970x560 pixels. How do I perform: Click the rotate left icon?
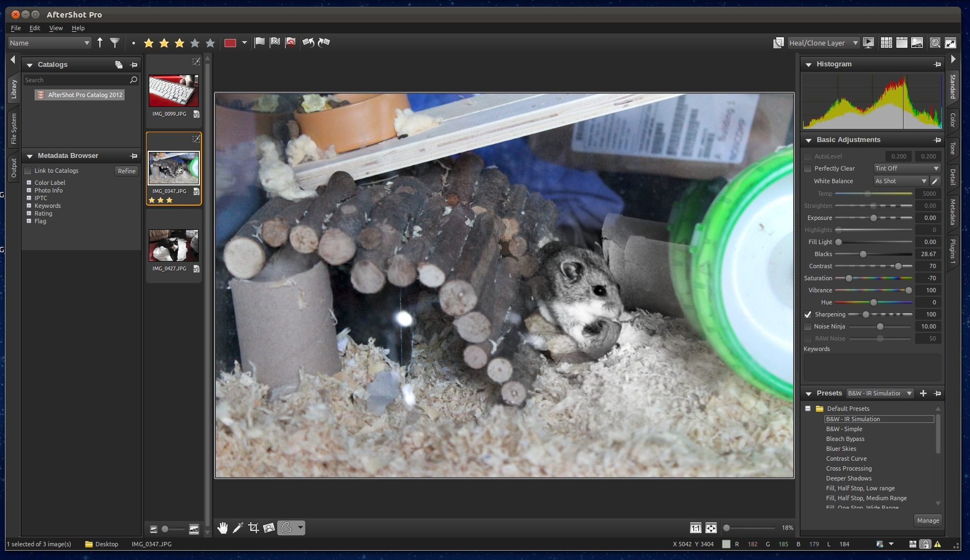point(308,43)
